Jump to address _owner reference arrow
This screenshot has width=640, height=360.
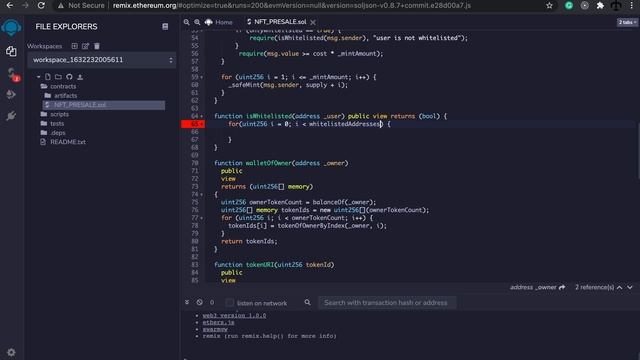(562, 287)
